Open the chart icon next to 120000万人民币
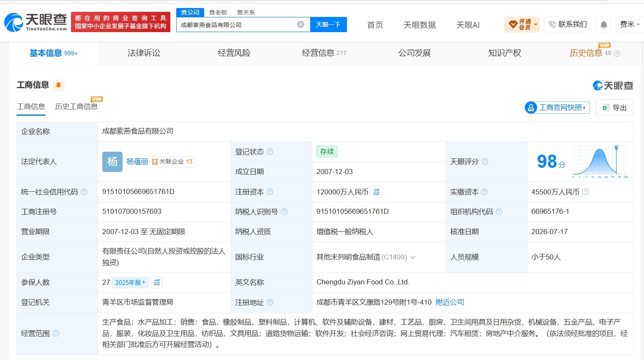The height and width of the screenshot is (360, 644). click(376, 192)
